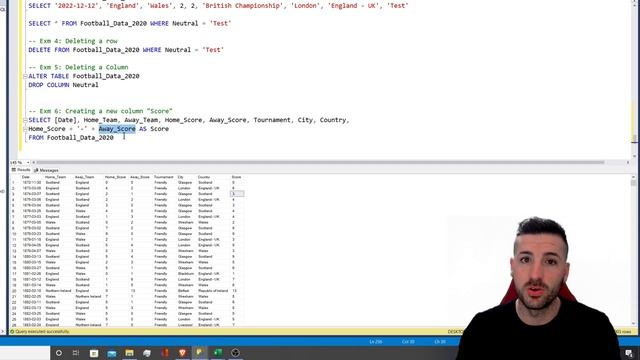This screenshot has height=360, width=640.
Task: Select the Home_Score column header
Action: click(x=116, y=177)
